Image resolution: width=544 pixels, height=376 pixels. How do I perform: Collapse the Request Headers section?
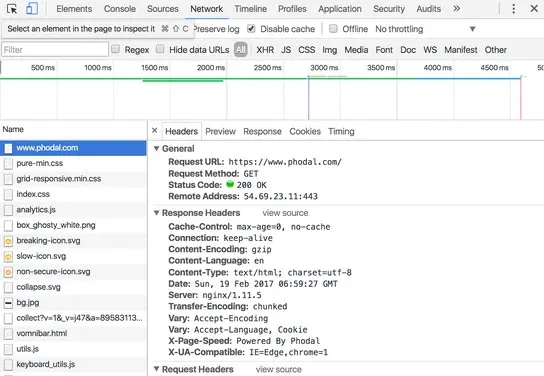(156, 369)
